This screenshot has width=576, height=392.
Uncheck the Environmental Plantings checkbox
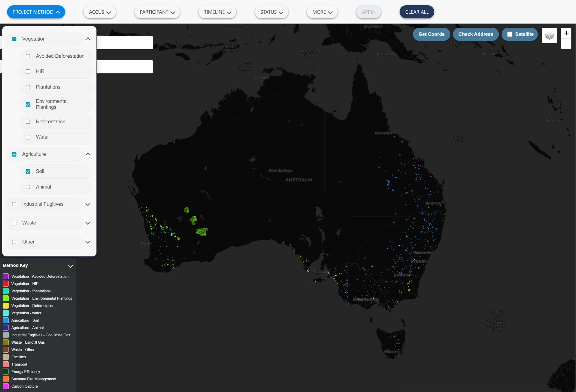28,104
